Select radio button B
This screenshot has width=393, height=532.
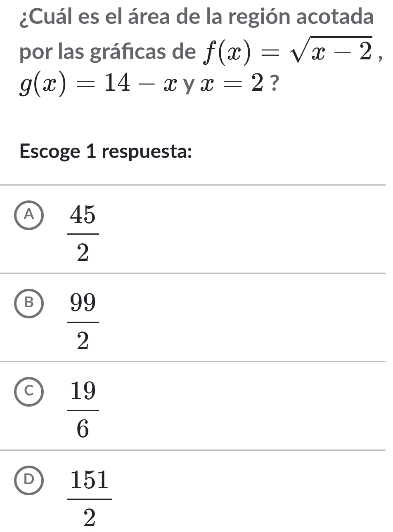(28, 303)
